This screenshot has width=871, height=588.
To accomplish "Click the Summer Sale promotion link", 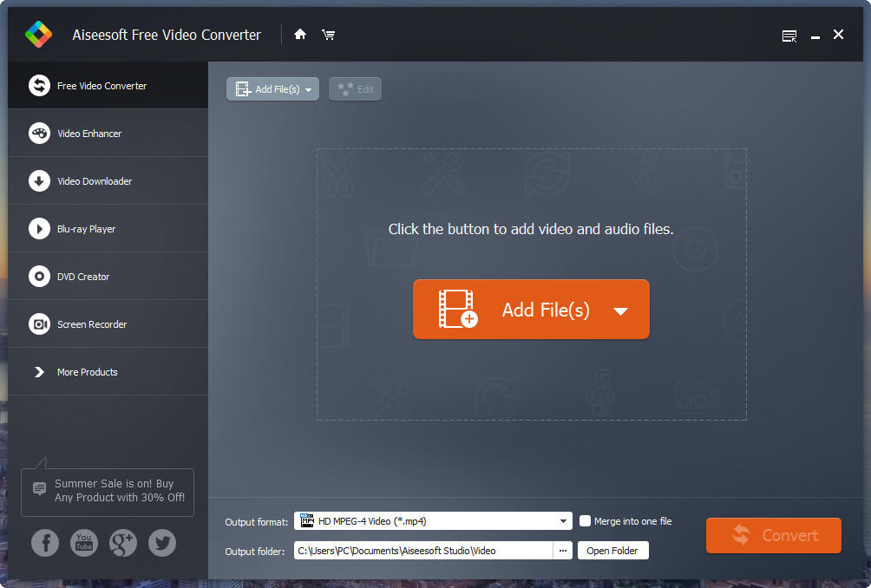I will 120,490.
